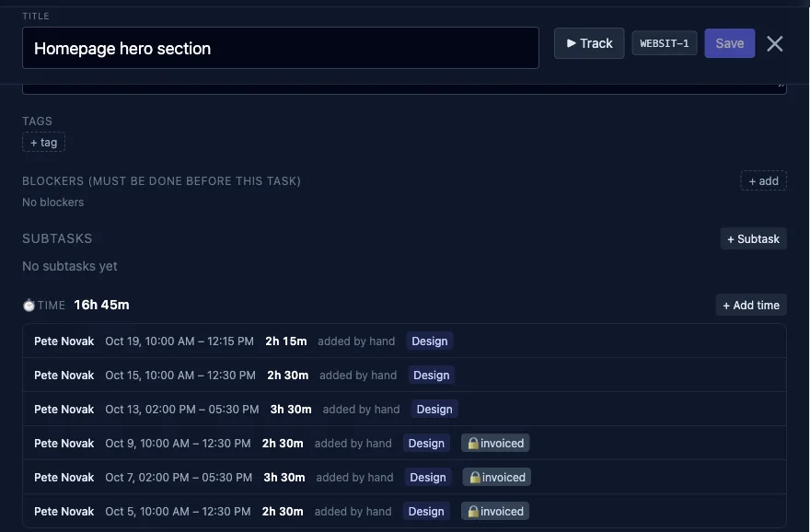810x532 pixels.
Task: Select the Oct 7, 02:00 PM – 05:30 PM entry
Action: click(x=404, y=478)
